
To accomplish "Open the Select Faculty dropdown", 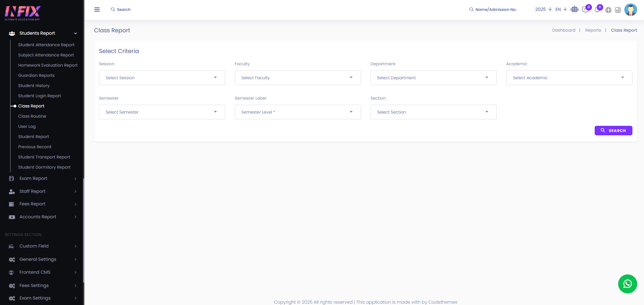I will click(298, 78).
